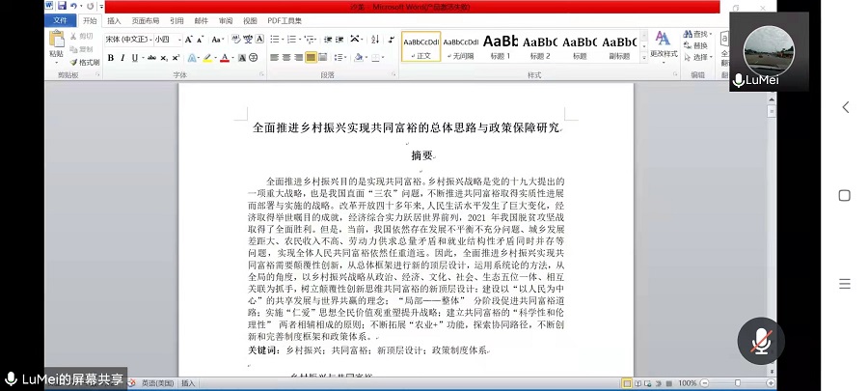Open the 插入 ribbon tab

pos(114,20)
